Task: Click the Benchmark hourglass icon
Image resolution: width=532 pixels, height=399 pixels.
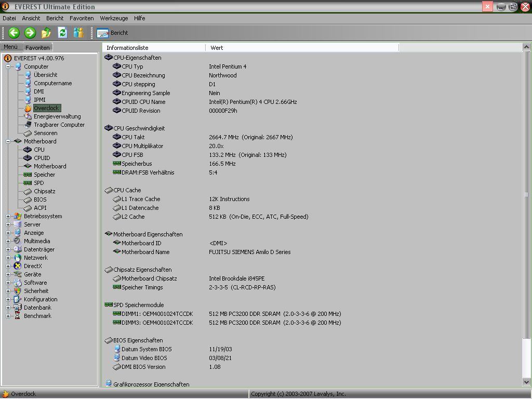Action: point(18,316)
